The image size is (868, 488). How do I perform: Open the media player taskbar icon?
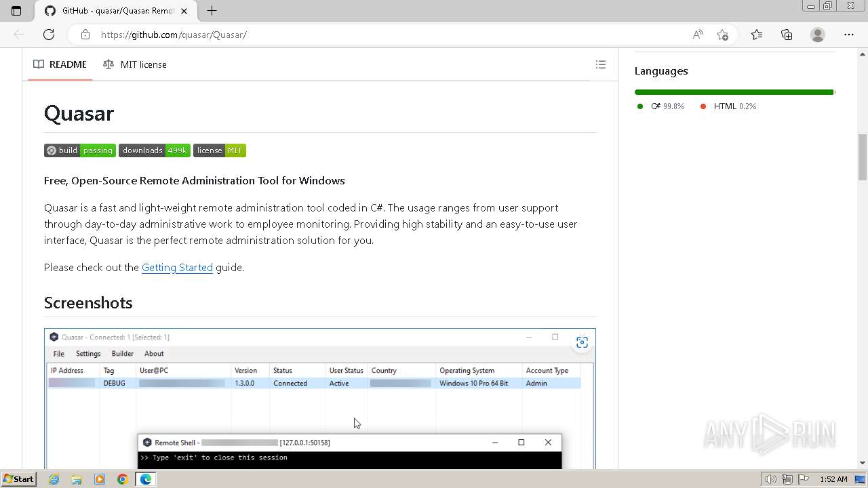point(100,479)
